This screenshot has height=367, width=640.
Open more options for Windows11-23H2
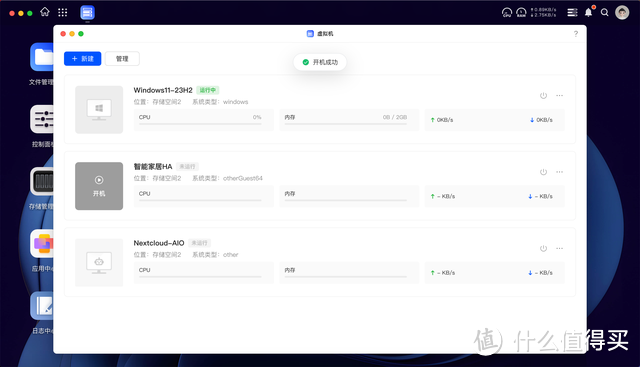(x=559, y=96)
